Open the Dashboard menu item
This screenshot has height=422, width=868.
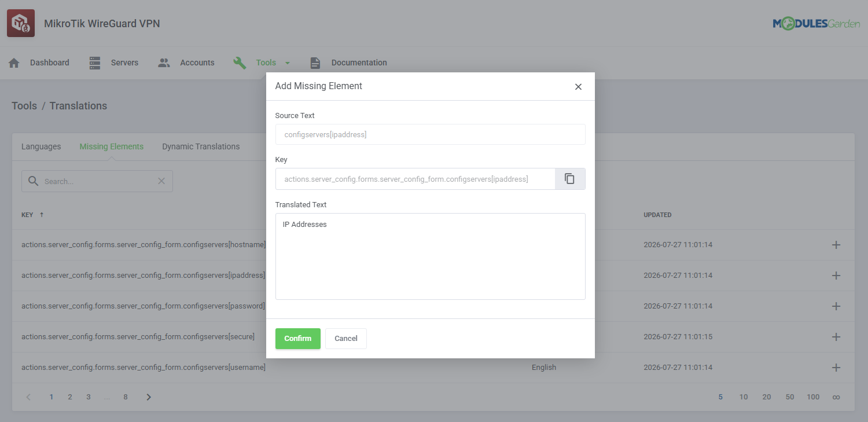pos(49,63)
